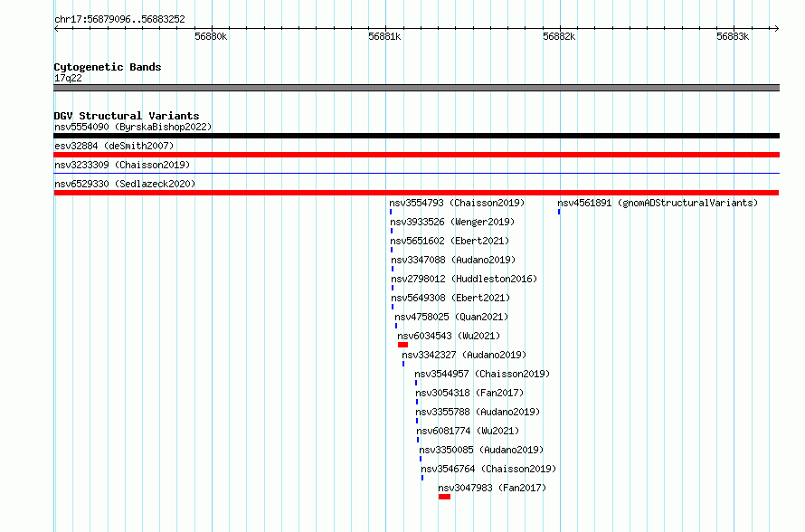Viewport: 805px width, 532px height.
Task: Click the 56883k ruler tick label
Action: pos(734,37)
